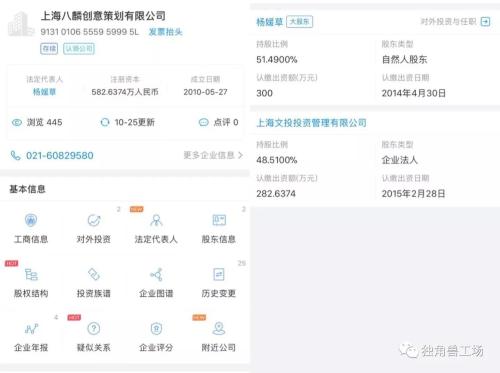The width and height of the screenshot is (500, 373).
Task: Open 对外投资与任职 link
Action: point(448,22)
